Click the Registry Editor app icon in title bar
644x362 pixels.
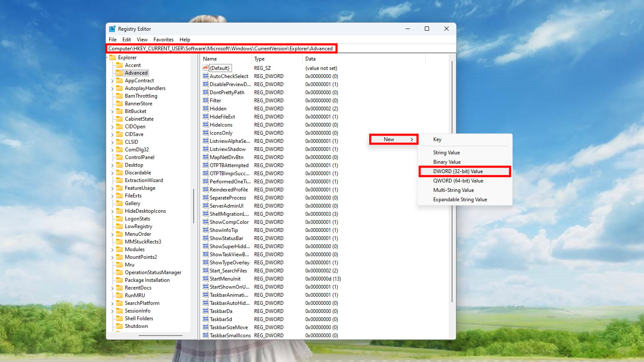click(x=112, y=29)
